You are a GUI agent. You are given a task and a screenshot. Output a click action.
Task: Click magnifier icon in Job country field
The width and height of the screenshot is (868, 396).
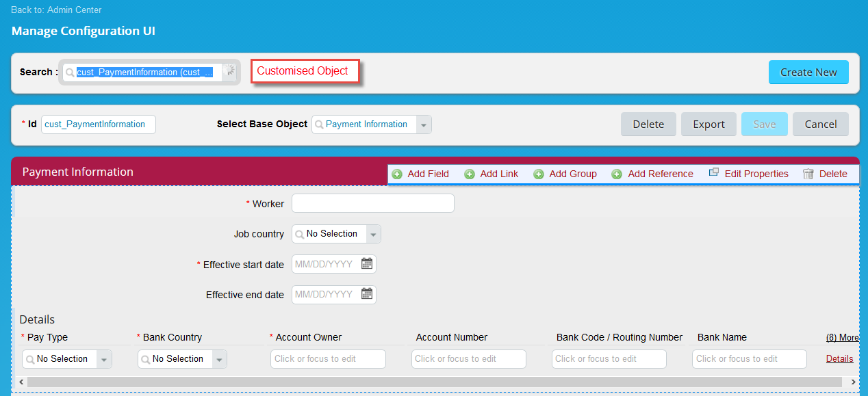[300, 234]
